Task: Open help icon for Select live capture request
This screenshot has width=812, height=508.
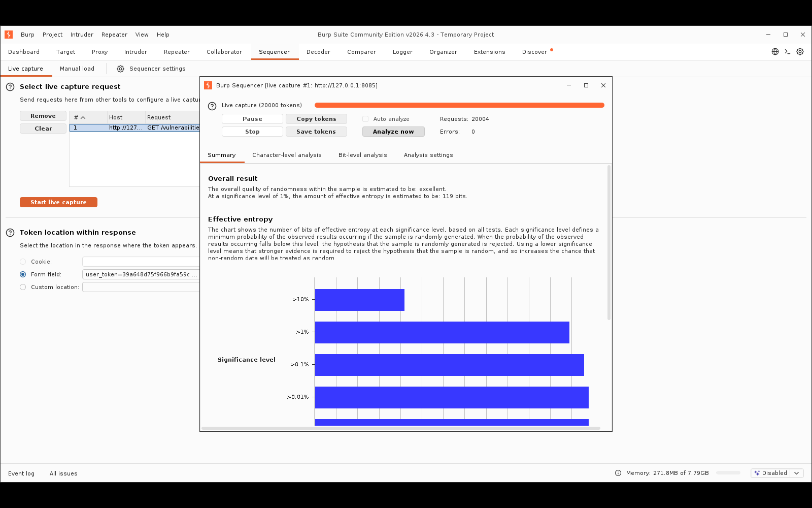Action: tap(10, 87)
